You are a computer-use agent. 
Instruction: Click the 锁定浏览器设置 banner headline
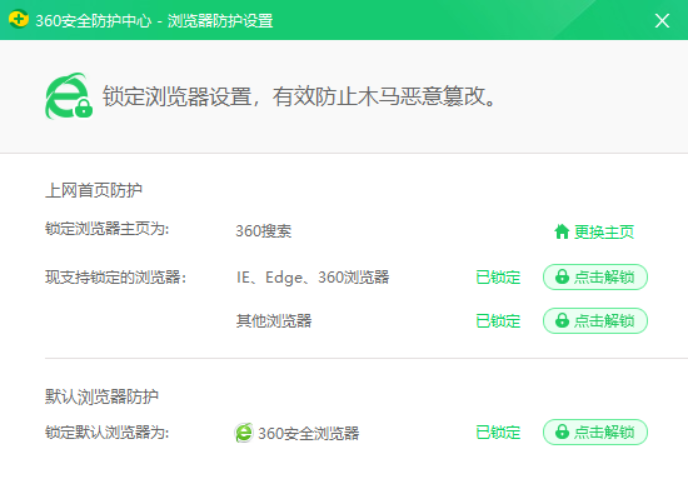click(299, 96)
